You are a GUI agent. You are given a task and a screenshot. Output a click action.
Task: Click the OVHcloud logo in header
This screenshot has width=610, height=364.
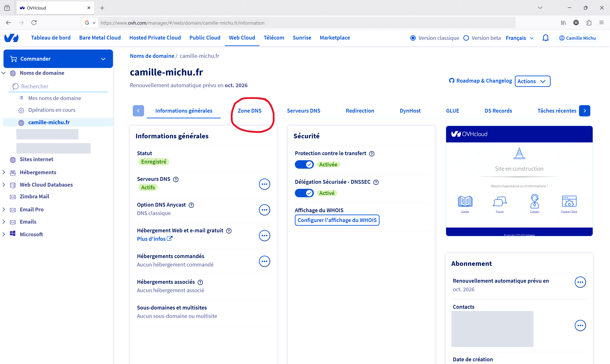(12, 38)
